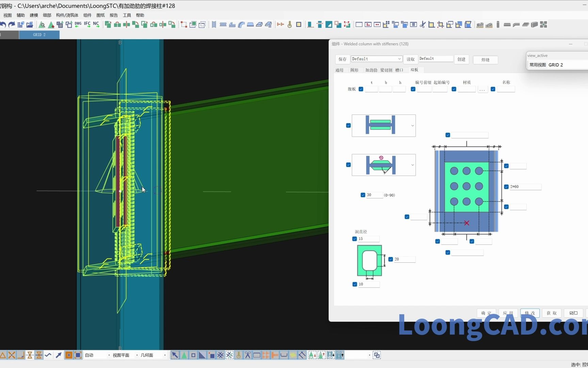This screenshot has width=588, height=368.
Task: Click the 修改 button
Action: click(530, 313)
